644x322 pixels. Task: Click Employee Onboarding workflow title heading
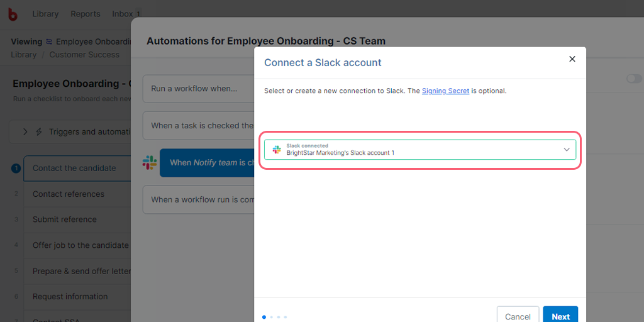(72, 84)
